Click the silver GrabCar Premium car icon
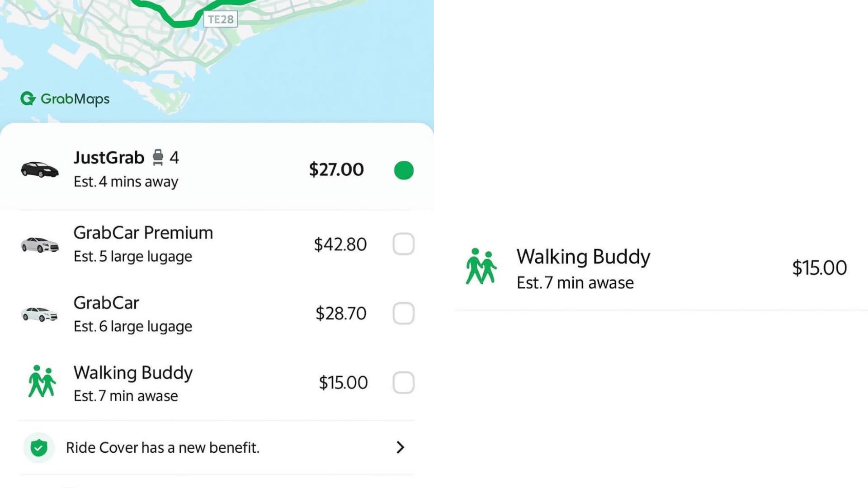868x488 pixels. click(40, 244)
